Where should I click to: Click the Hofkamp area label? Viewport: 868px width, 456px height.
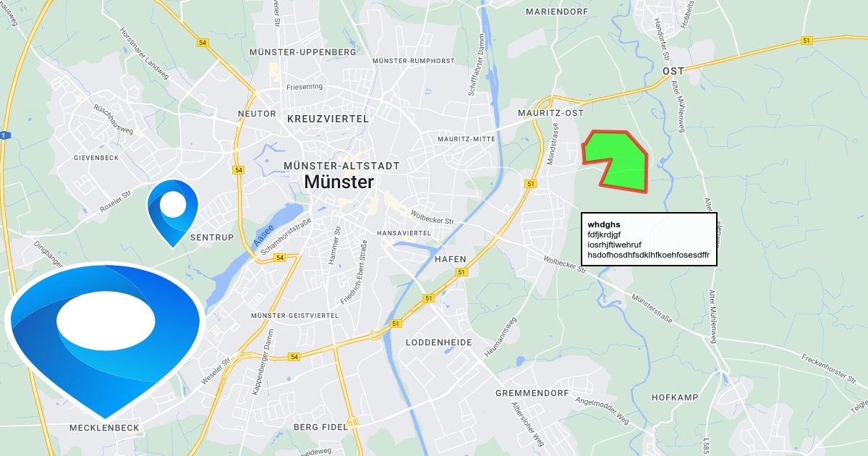[x=675, y=397]
